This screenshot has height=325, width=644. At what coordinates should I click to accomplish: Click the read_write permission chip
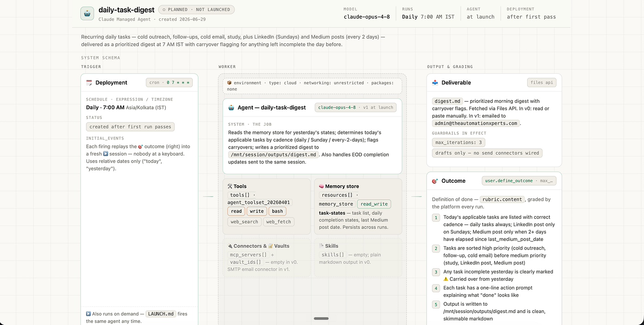[x=374, y=204]
